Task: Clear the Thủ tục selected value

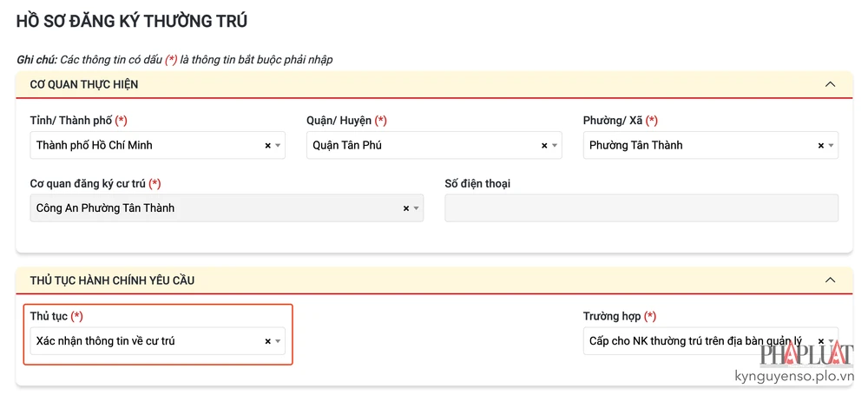Action: [x=267, y=342]
